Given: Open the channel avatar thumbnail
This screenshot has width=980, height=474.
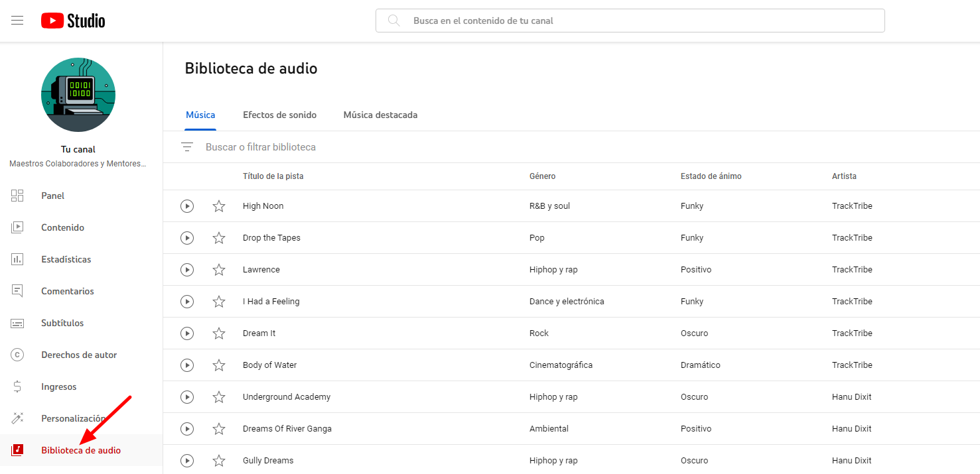Looking at the screenshot, I should 78,95.
